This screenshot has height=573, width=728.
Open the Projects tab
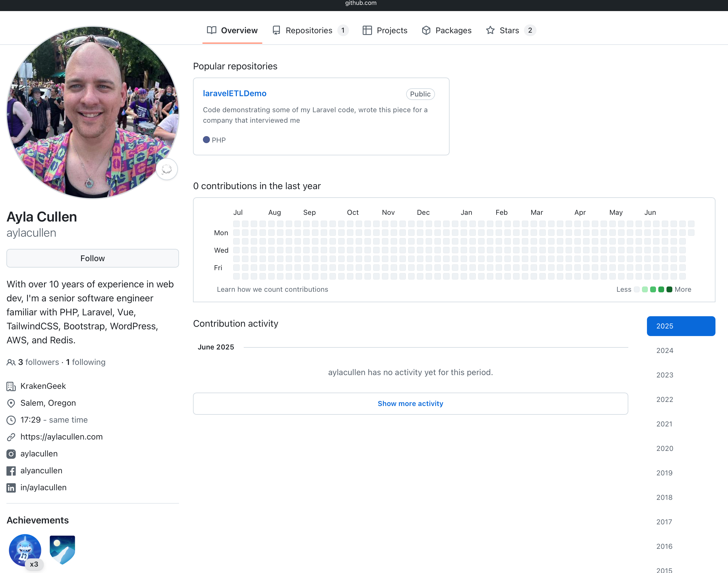(385, 31)
